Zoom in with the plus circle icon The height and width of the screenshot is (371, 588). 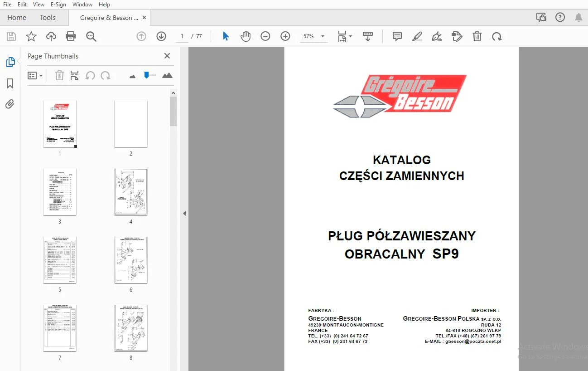tap(285, 36)
